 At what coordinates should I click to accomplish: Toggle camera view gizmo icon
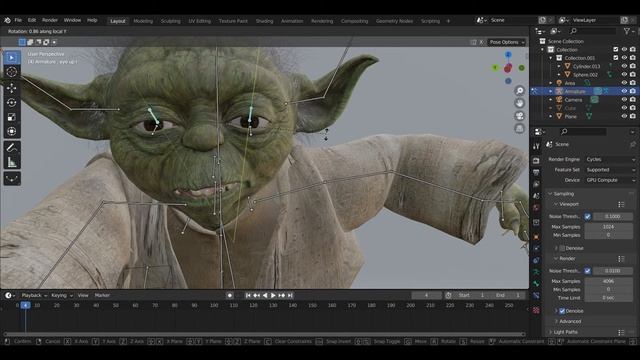[519, 116]
